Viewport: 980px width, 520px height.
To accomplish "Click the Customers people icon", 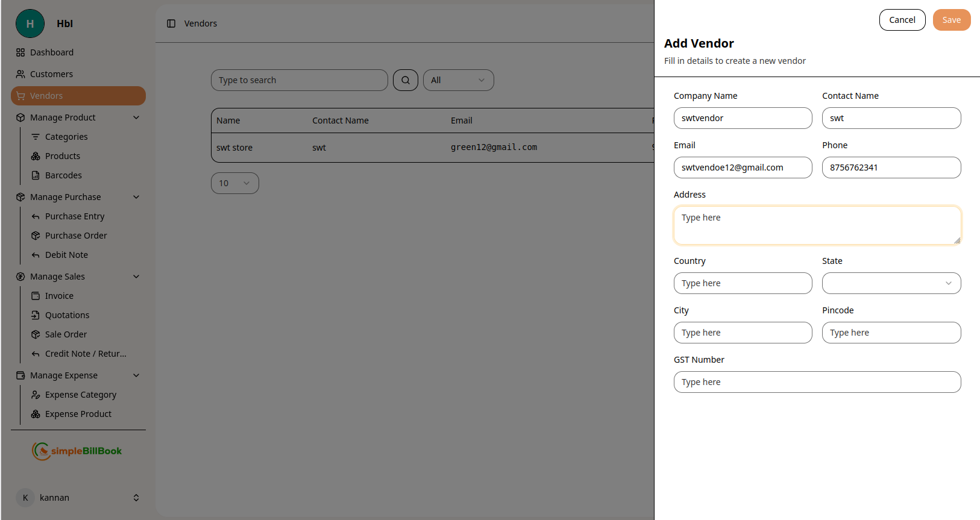I will [x=20, y=74].
